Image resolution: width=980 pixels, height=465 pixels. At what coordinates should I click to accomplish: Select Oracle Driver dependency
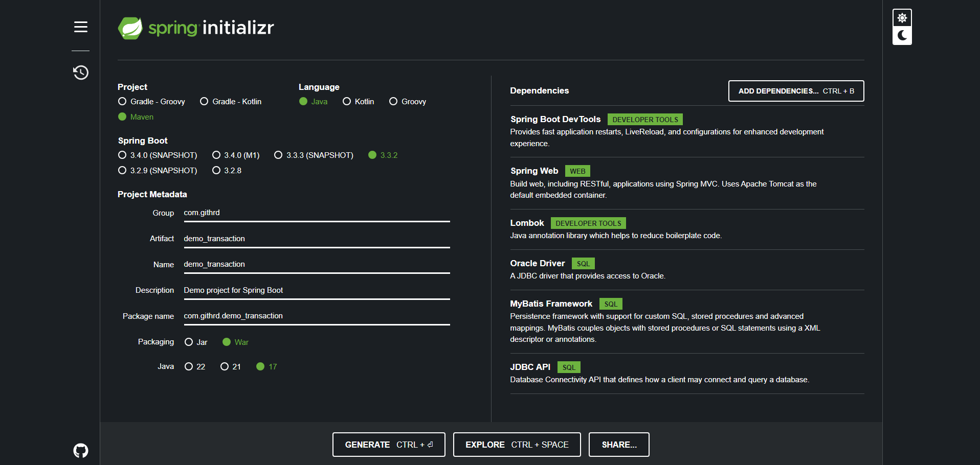tap(687, 269)
